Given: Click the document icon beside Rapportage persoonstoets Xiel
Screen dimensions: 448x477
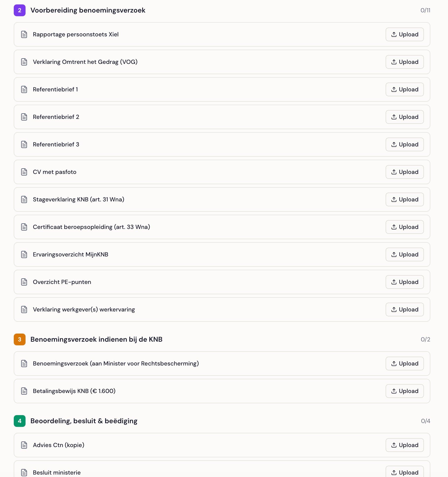Looking at the screenshot, I should tap(24, 34).
